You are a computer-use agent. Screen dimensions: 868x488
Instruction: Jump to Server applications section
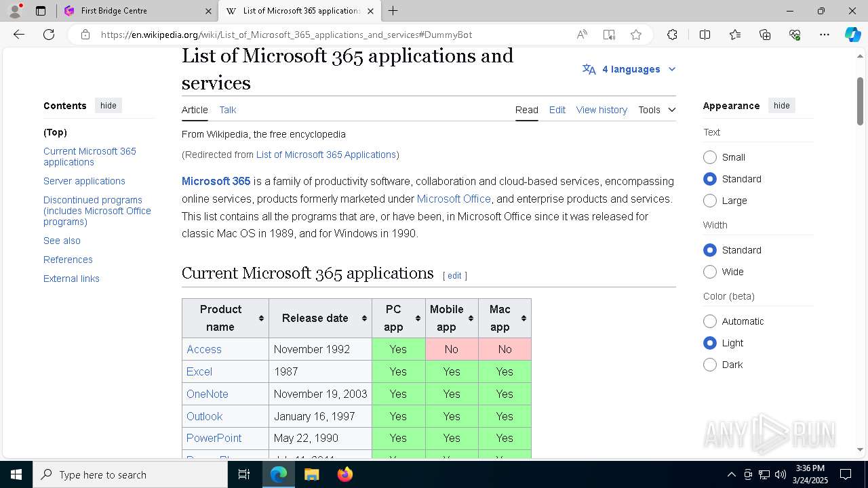(x=84, y=181)
